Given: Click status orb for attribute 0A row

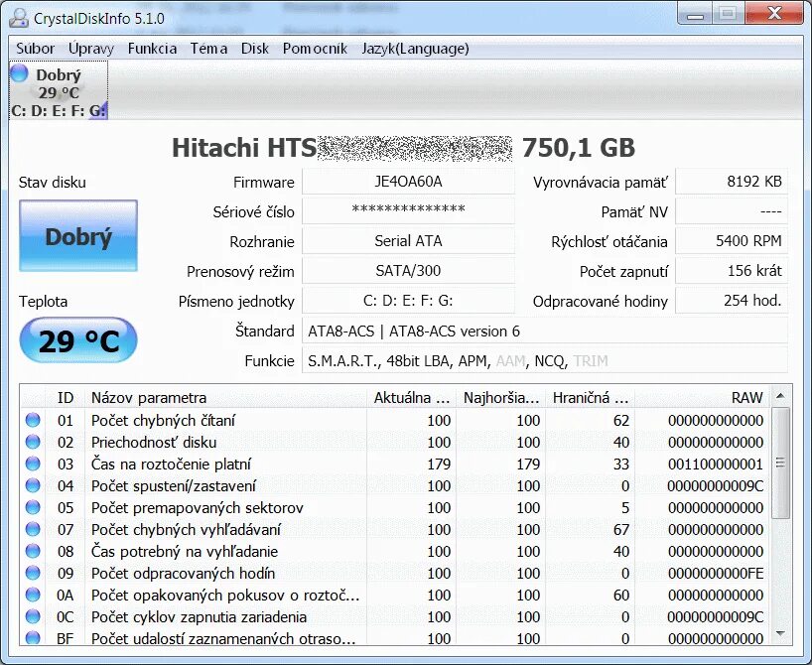Looking at the screenshot, I should point(33,595).
